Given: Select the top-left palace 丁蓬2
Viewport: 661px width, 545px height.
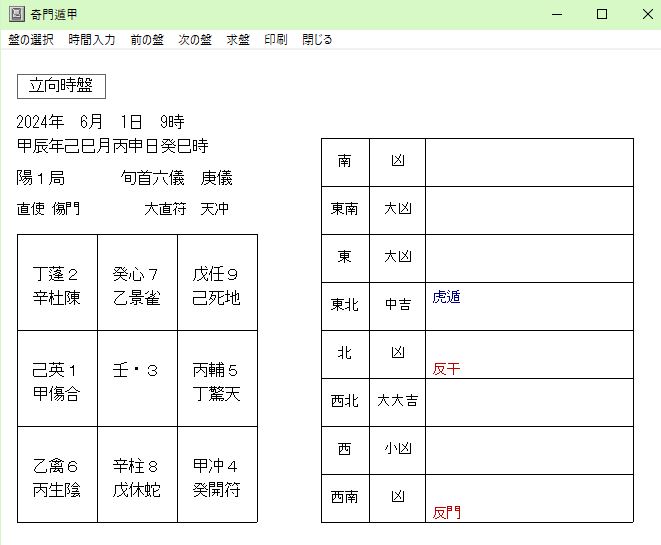Looking at the screenshot, I should (x=57, y=285).
